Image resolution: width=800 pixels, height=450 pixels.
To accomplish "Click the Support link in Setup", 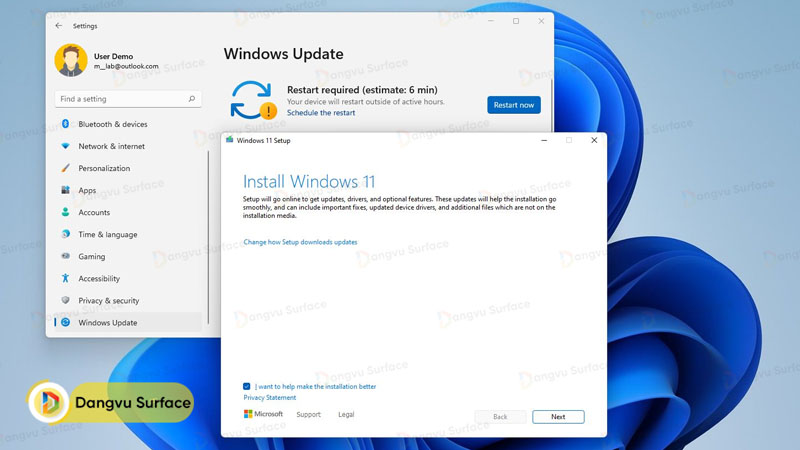I will (308, 414).
